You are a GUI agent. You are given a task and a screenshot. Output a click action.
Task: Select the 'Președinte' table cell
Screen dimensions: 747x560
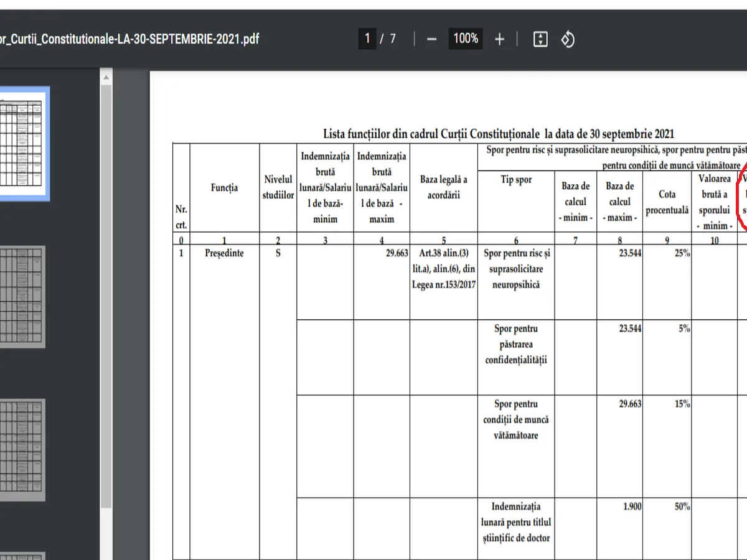pyautogui.click(x=224, y=254)
